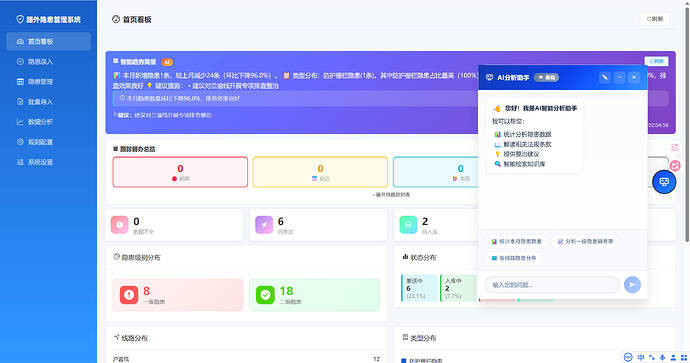Click the red overdue card showing 0
This screenshot has height=363, width=690.
[180, 172]
